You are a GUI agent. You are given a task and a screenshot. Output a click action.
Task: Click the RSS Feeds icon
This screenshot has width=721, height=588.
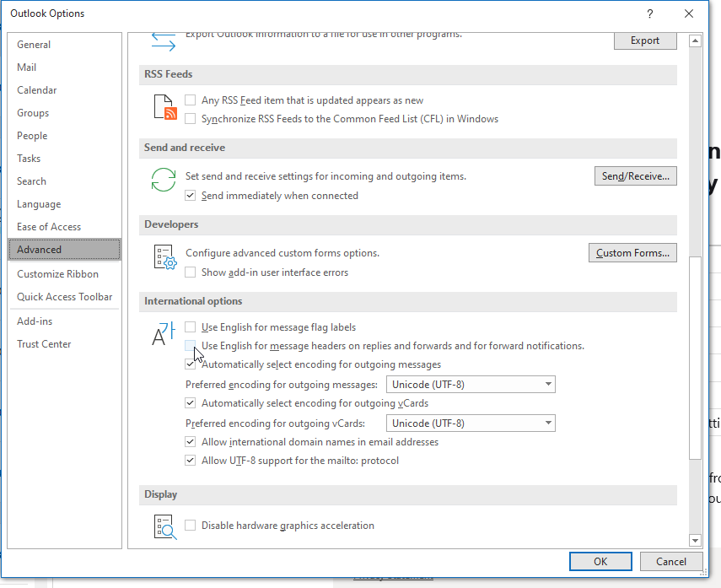click(164, 106)
